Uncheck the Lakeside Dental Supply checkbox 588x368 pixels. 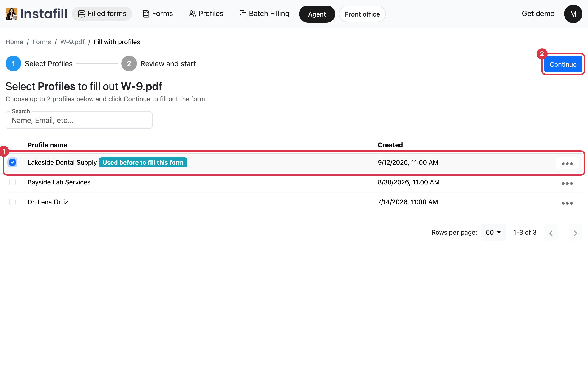click(x=12, y=162)
